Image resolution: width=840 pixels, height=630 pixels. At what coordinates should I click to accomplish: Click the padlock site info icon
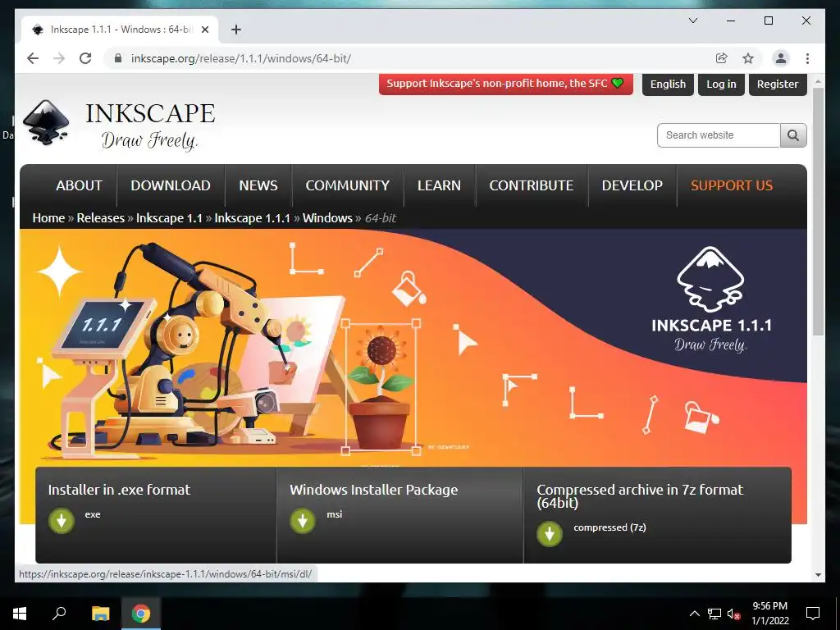(118, 58)
